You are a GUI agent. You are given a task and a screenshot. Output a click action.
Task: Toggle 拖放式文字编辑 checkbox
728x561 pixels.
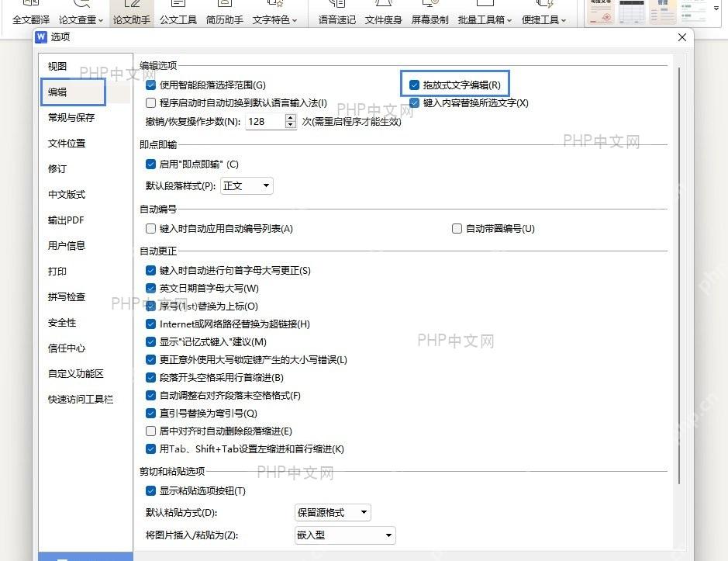click(x=414, y=85)
